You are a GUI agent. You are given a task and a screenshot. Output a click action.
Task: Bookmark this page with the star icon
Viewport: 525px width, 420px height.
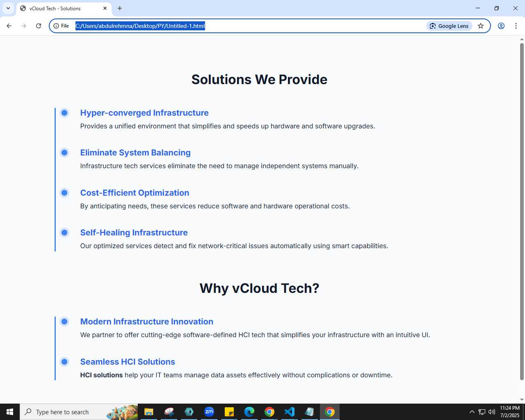[481, 26]
